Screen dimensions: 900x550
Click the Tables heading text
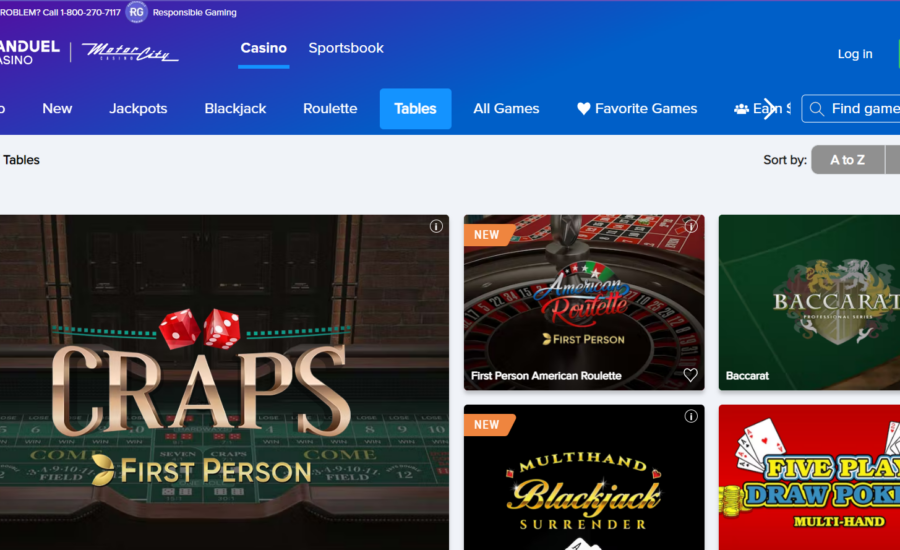(21, 160)
